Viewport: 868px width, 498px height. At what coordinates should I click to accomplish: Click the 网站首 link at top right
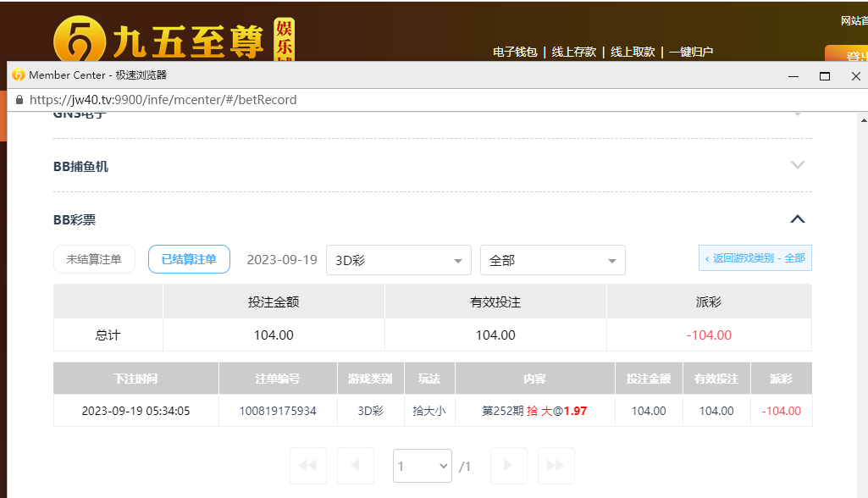(854, 21)
